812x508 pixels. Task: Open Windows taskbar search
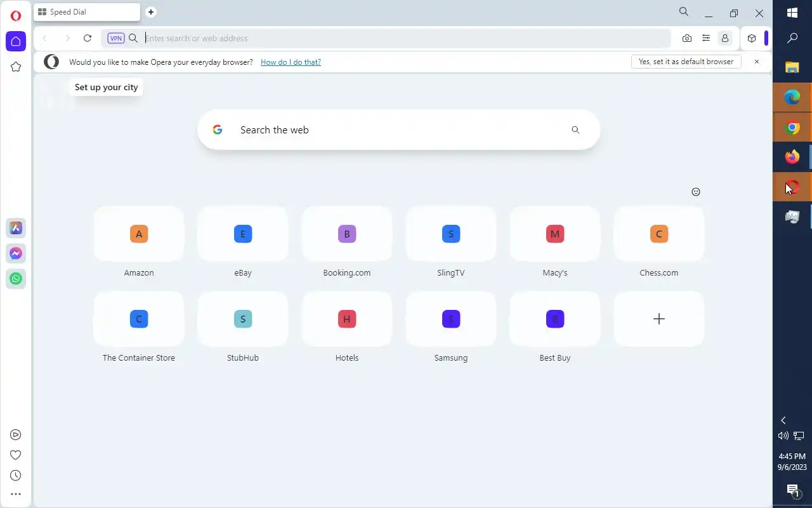792,39
